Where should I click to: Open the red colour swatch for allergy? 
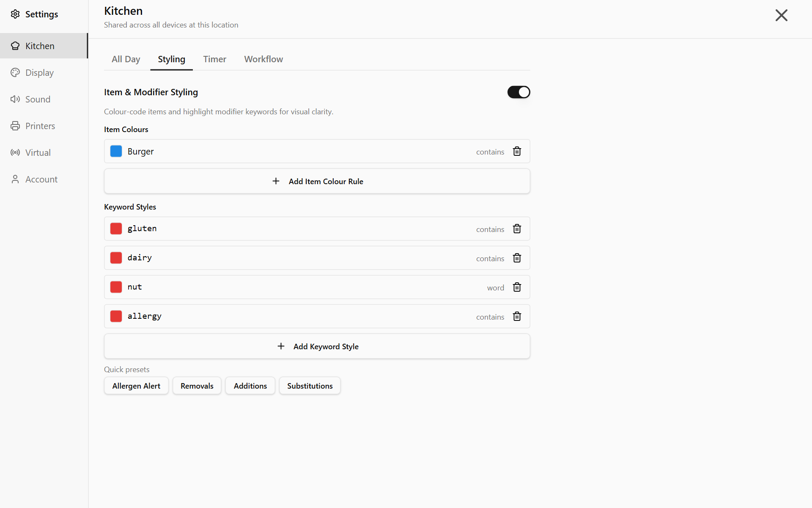(116, 316)
